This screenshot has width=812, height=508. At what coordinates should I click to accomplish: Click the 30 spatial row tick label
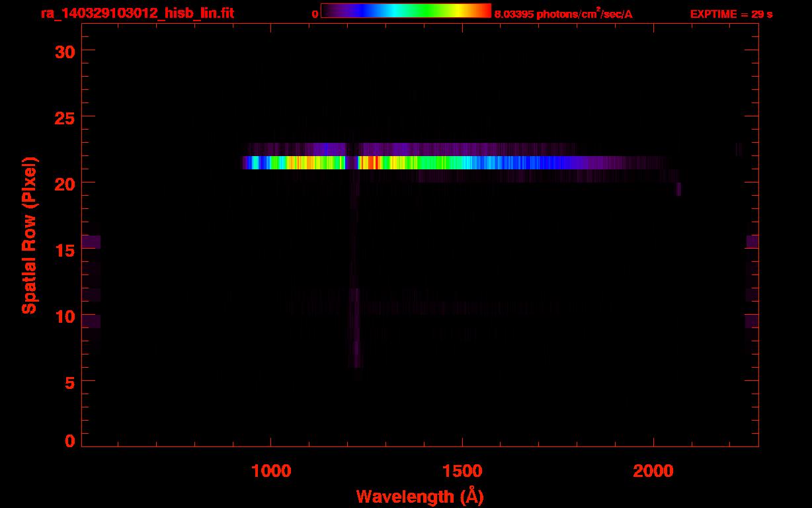(66, 52)
